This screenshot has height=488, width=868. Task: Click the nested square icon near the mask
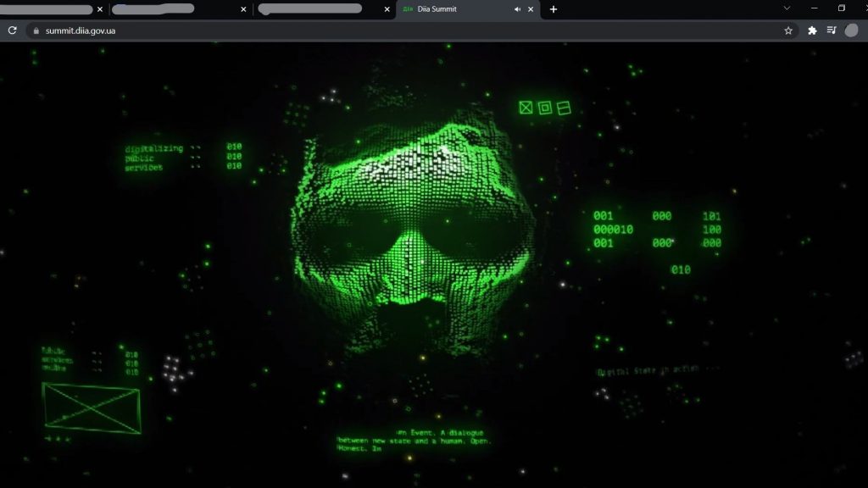[x=545, y=108]
